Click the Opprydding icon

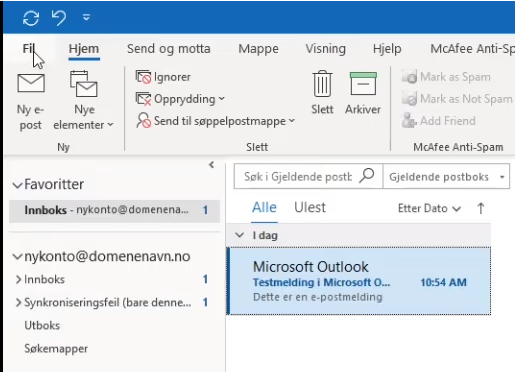pyautogui.click(x=143, y=99)
